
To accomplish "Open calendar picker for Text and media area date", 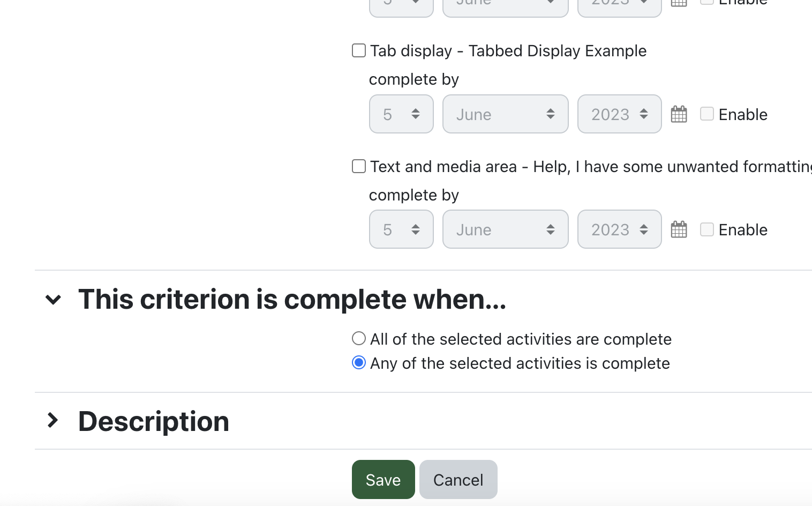I will point(679,229).
